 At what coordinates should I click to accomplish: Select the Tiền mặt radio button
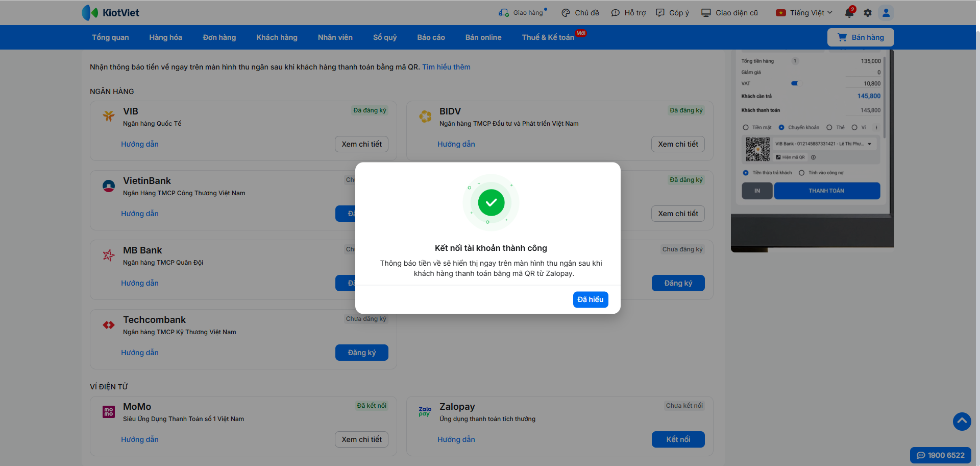tap(746, 128)
